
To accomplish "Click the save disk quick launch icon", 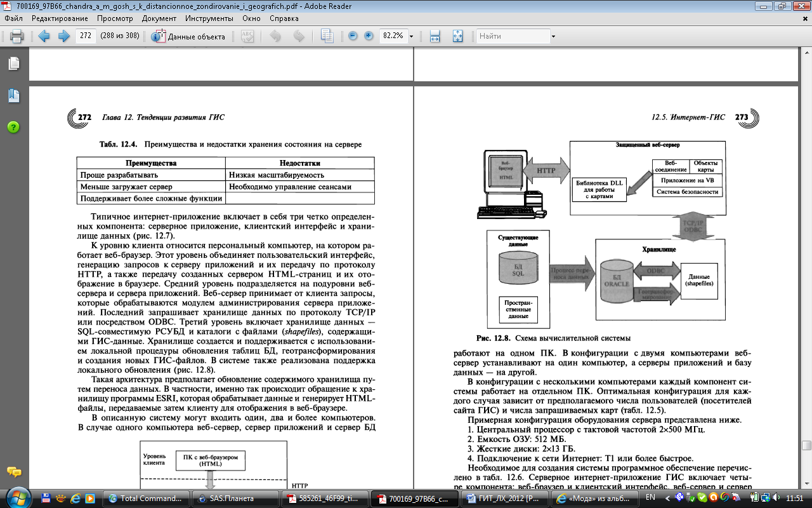I will coord(47,498).
